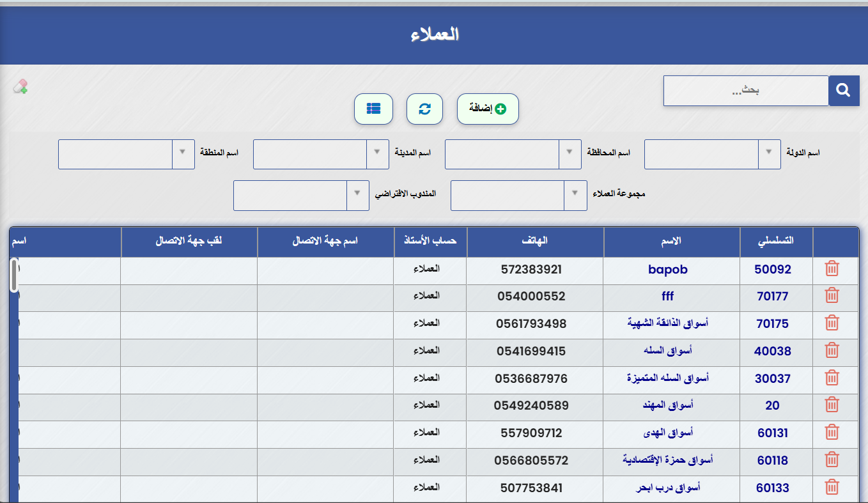Sort by الهاتف column header
868x503 pixels.
click(x=535, y=242)
